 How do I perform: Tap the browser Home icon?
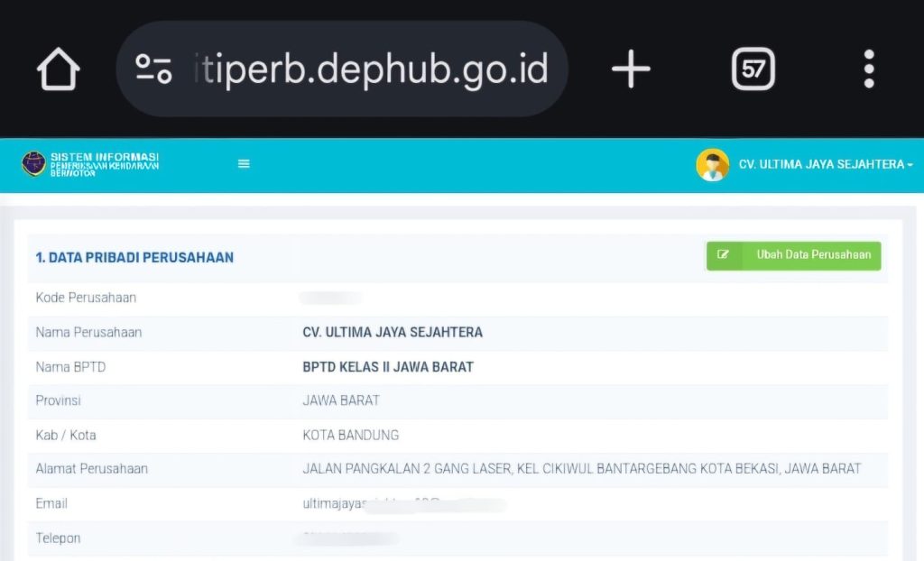click(59, 69)
